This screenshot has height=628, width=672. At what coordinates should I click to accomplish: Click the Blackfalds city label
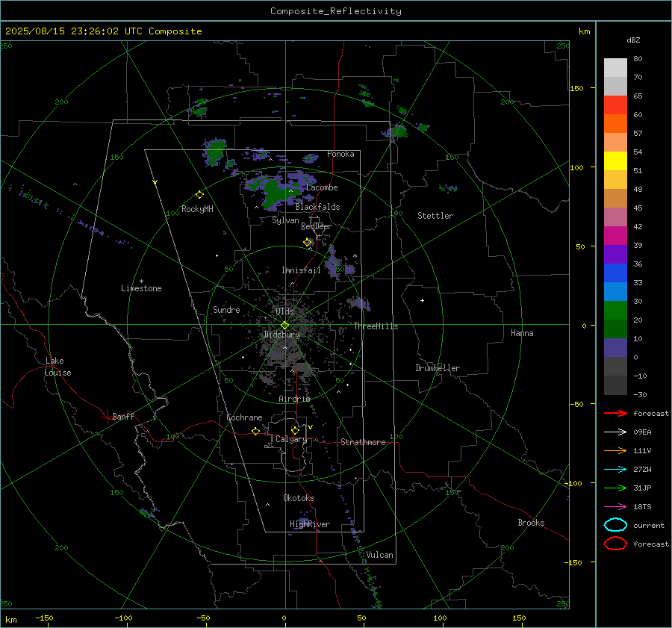point(317,207)
